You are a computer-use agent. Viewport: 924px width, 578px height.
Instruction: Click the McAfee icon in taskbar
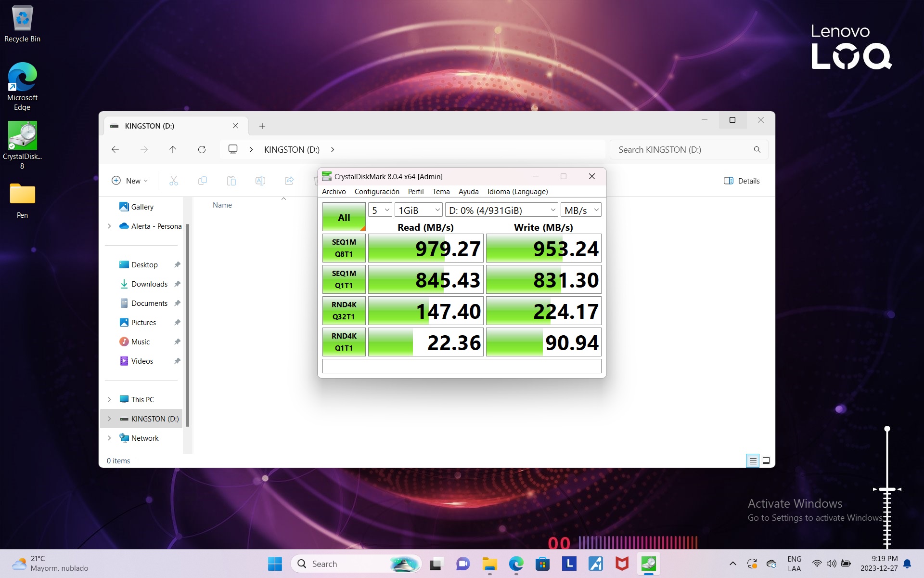pos(622,564)
